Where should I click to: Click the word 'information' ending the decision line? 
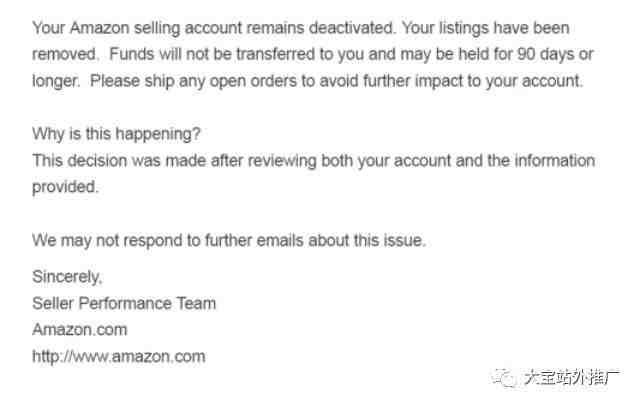click(555, 160)
